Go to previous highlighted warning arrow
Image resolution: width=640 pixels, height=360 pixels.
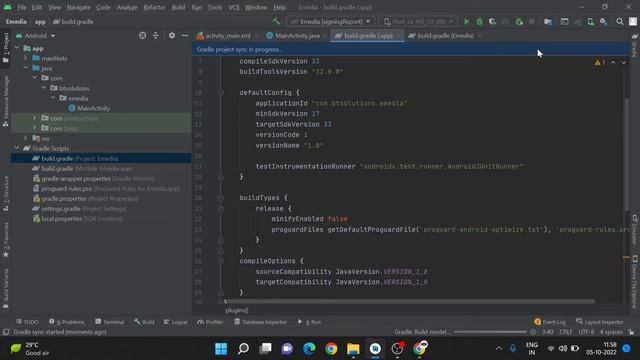tap(613, 62)
